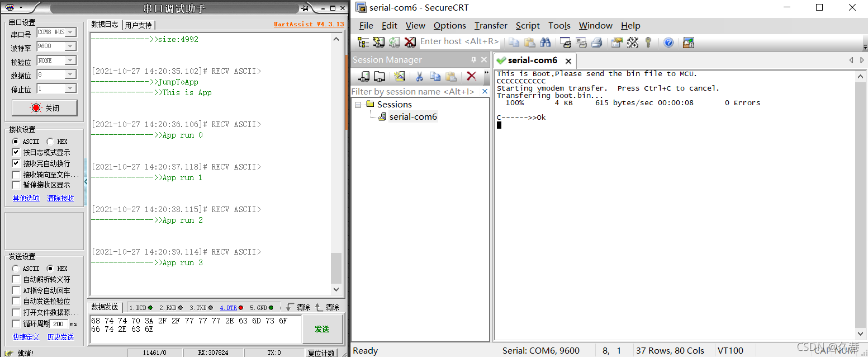Image resolution: width=868 pixels, height=357 pixels.
Task: Select ASCII radio in send settings
Action: tap(15, 269)
